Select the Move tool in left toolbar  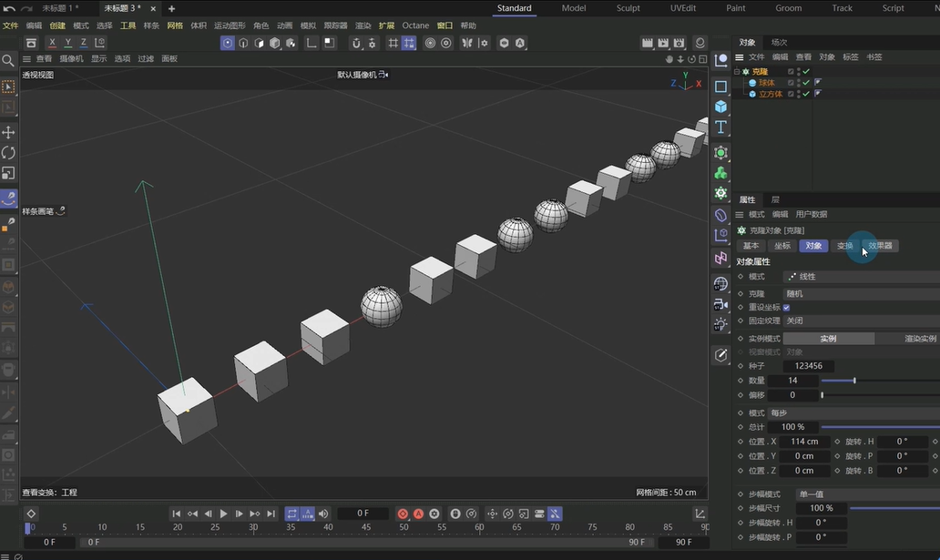click(x=8, y=132)
